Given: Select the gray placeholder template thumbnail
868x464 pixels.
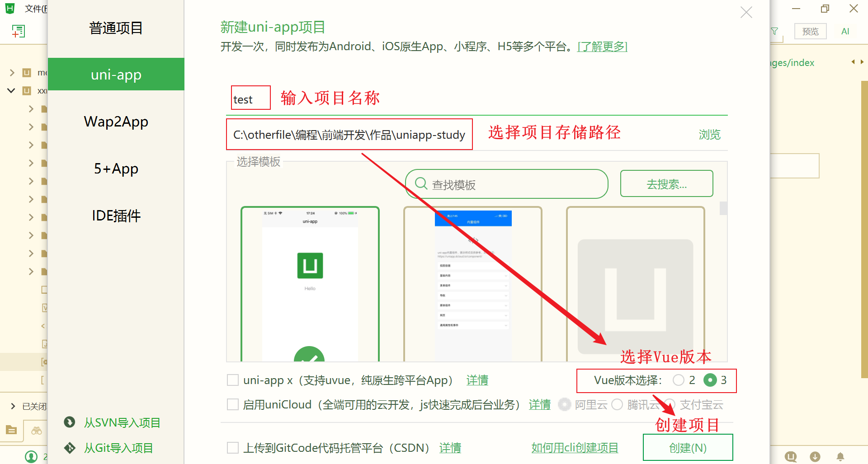Looking at the screenshot, I should [x=636, y=284].
